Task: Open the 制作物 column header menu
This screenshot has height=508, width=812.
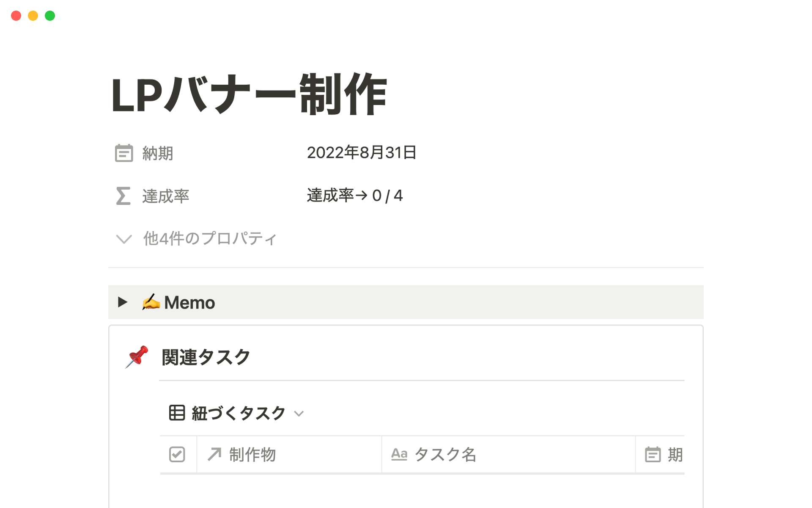Action: (252, 455)
